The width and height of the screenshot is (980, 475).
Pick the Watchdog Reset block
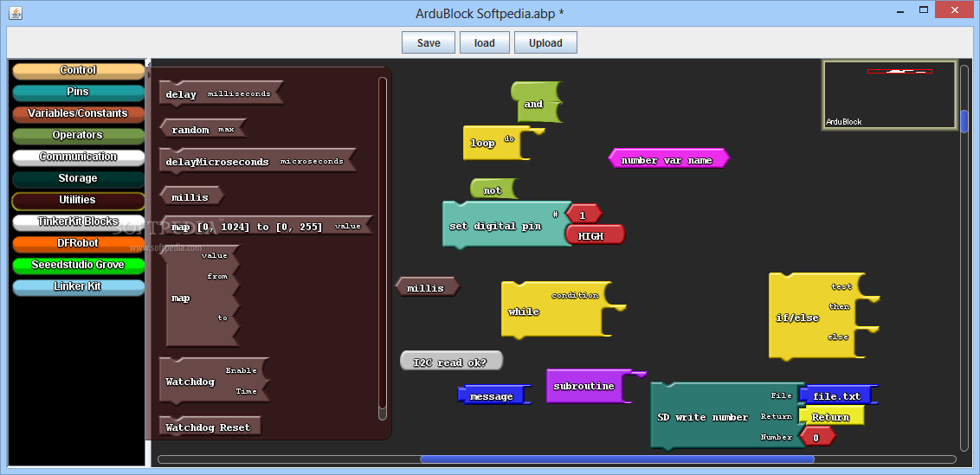tap(210, 427)
